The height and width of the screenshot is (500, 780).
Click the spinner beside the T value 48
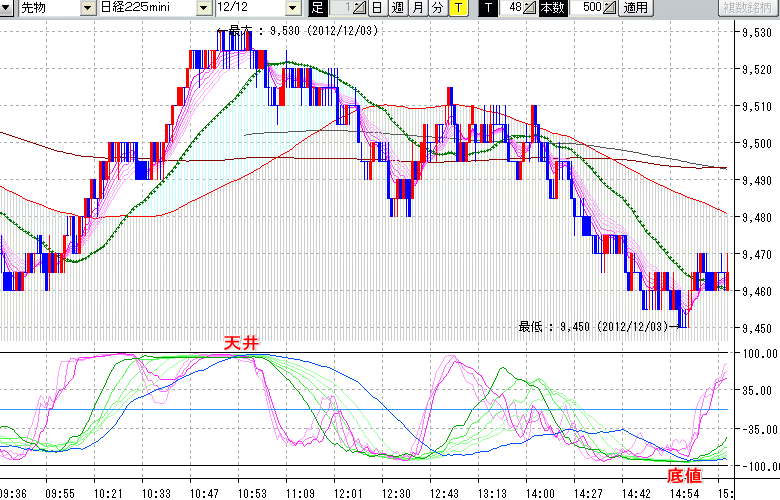pyautogui.click(x=530, y=8)
